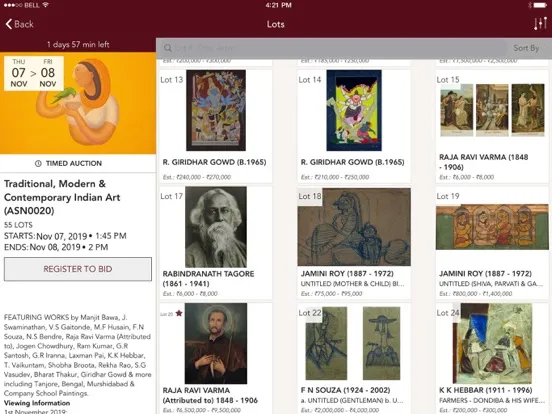Click the lot search field
Screen dimensions: 552x414
[x=334, y=48]
